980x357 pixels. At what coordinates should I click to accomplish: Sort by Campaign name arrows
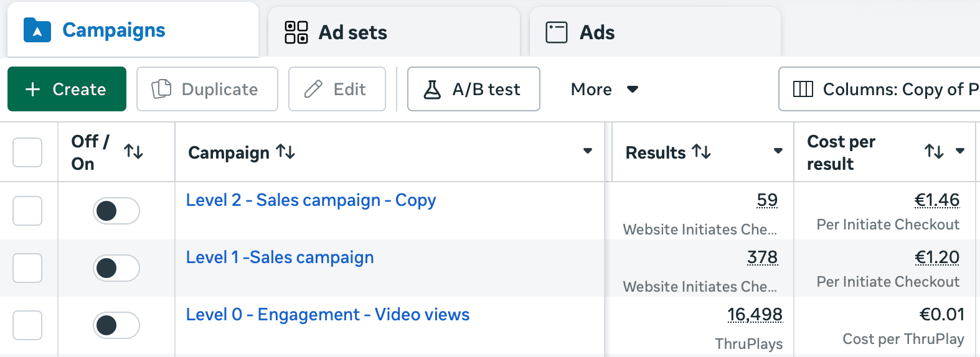[x=286, y=151]
